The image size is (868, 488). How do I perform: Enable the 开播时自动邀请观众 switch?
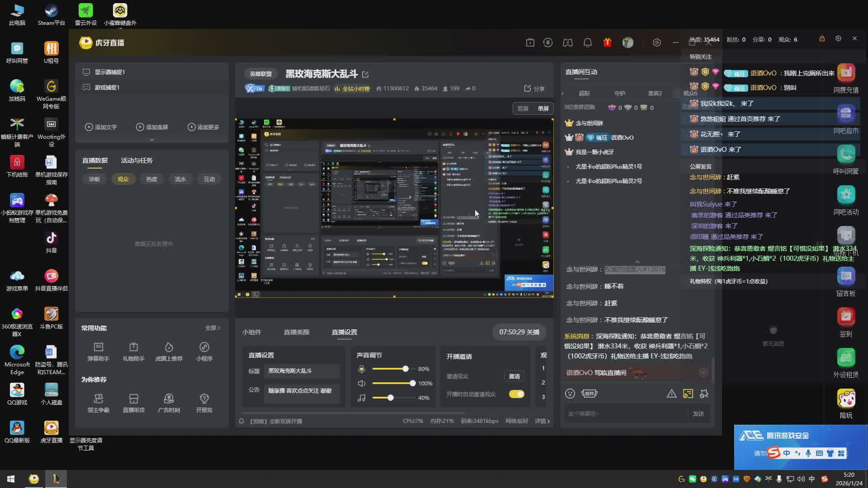click(516, 394)
